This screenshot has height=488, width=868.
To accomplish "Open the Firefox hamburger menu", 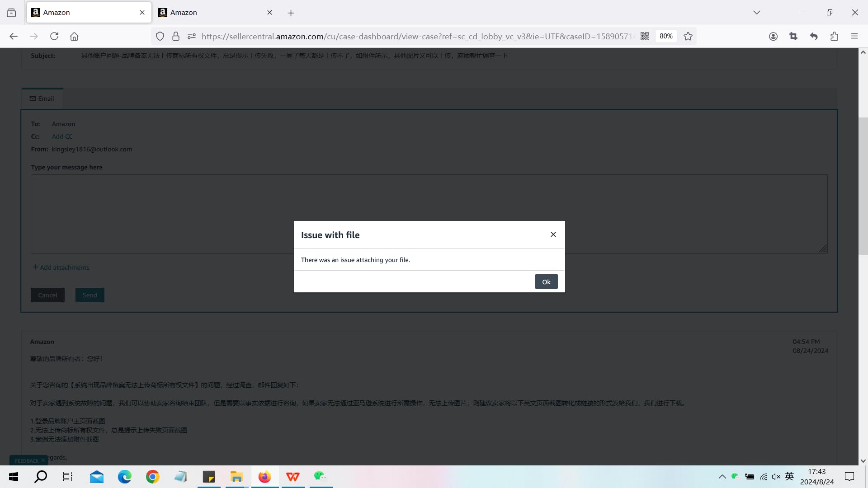I will click(854, 36).
